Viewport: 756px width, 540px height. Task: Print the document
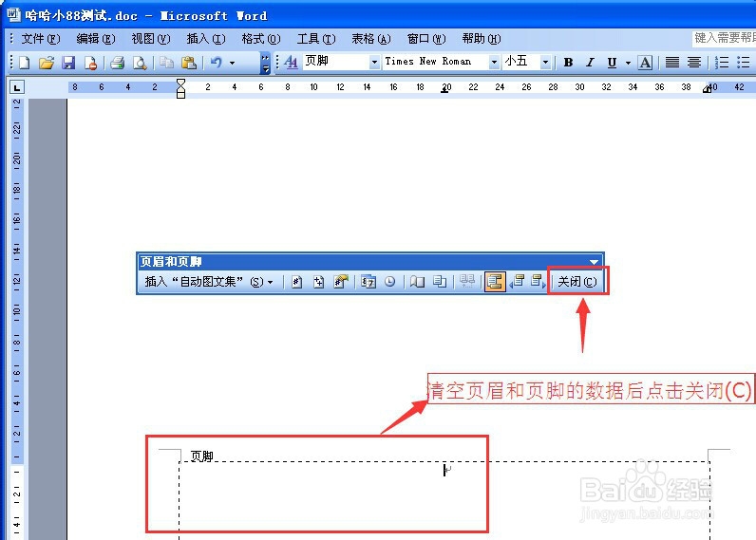(x=117, y=63)
